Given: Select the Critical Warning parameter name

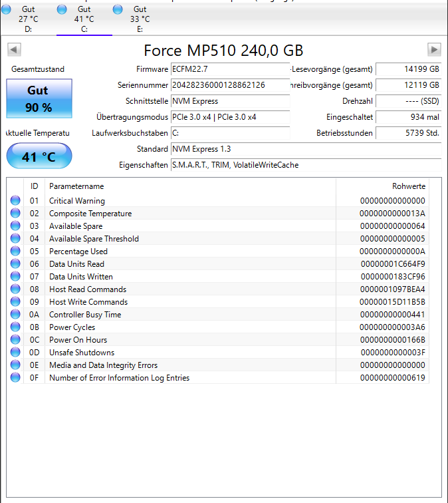Looking at the screenshot, I should coord(77,201).
